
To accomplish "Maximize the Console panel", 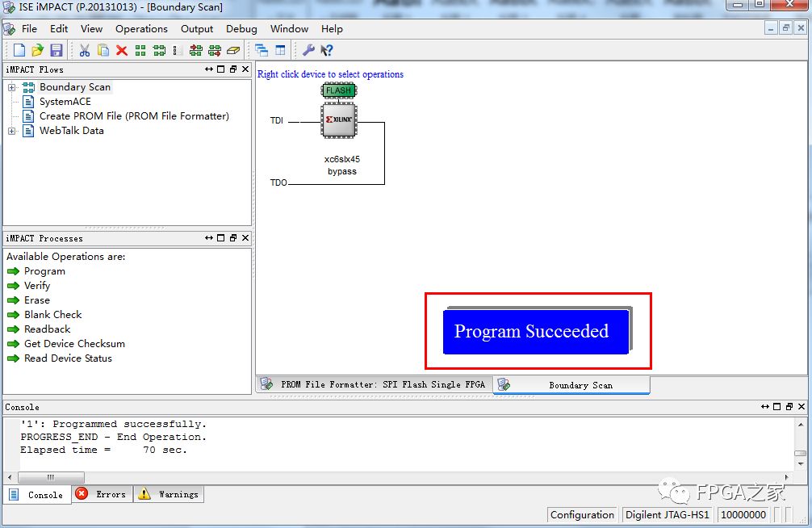I will click(776, 407).
